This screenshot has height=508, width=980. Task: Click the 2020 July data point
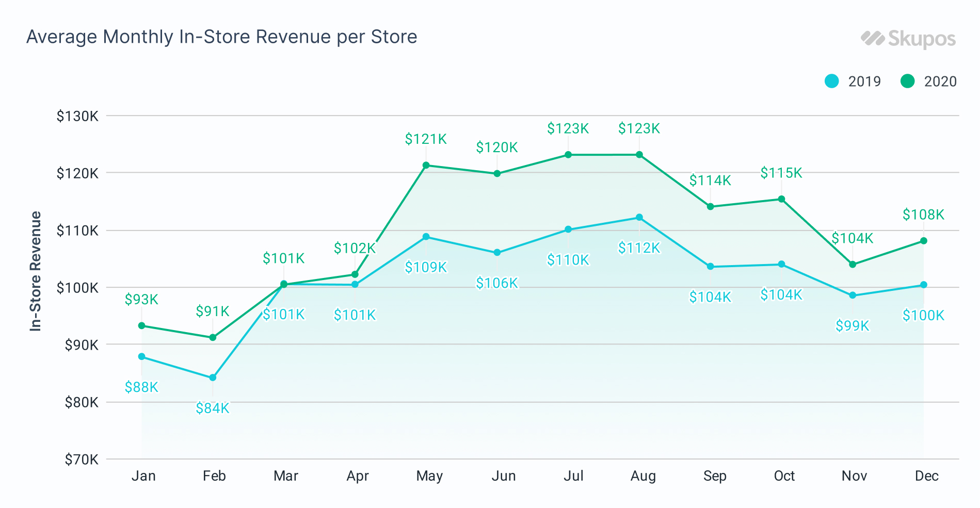[568, 155]
